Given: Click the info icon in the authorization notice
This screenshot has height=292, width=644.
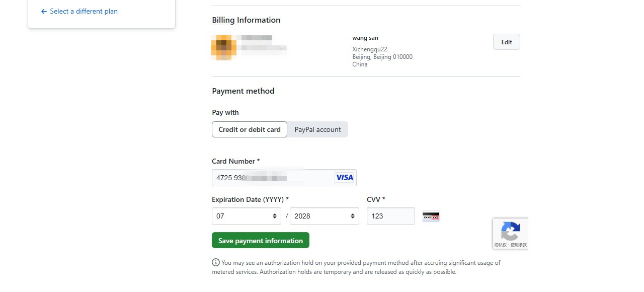Looking at the screenshot, I should pos(215,262).
